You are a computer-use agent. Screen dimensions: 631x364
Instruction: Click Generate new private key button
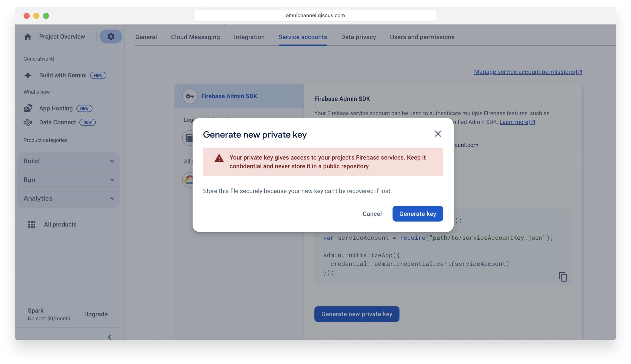pos(357,314)
